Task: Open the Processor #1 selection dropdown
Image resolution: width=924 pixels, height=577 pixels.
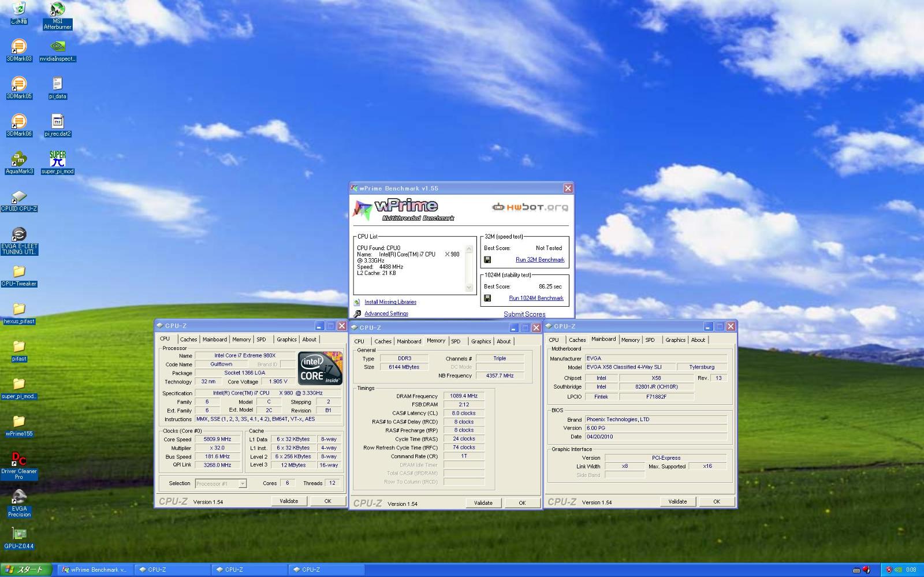Action: [221, 483]
